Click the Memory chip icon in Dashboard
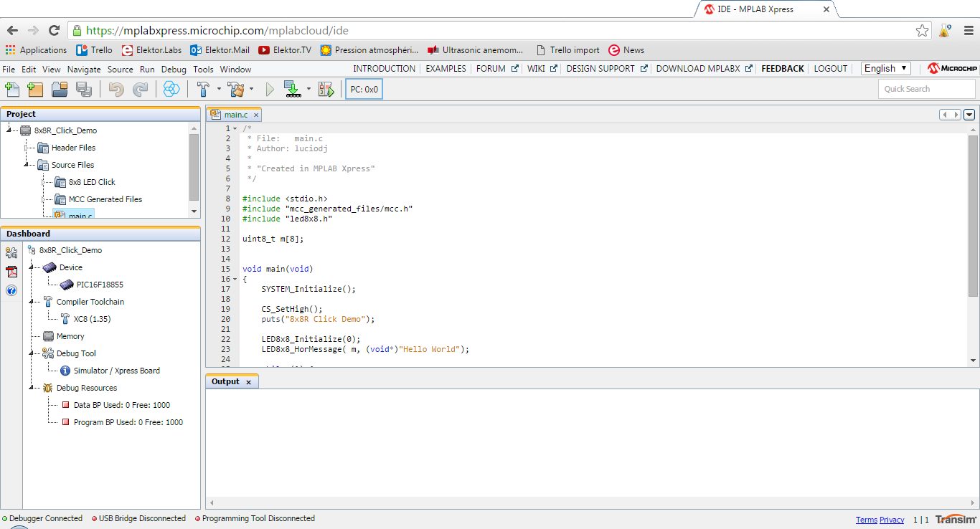This screenshot has width=980, height=529. [x=49, y=336]
